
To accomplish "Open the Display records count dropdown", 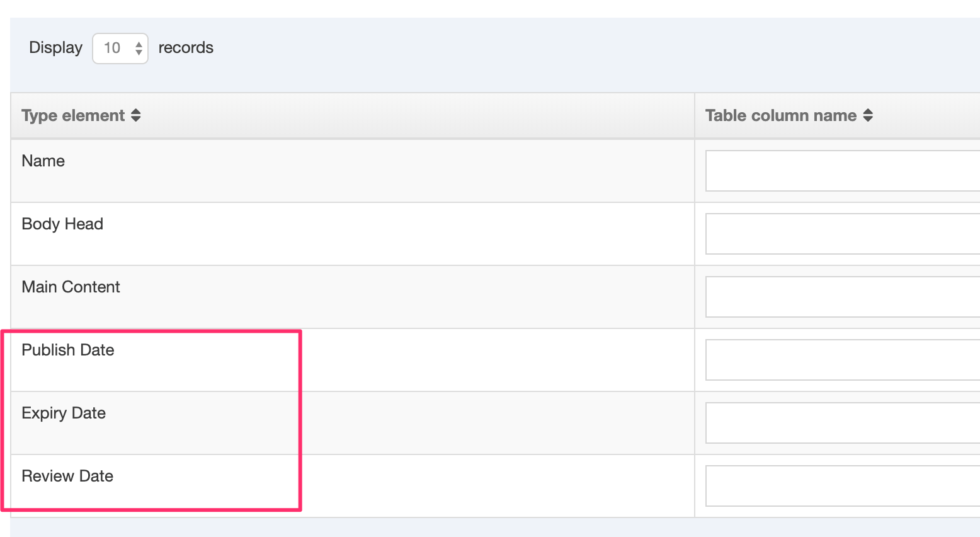I will click(120, 49).
